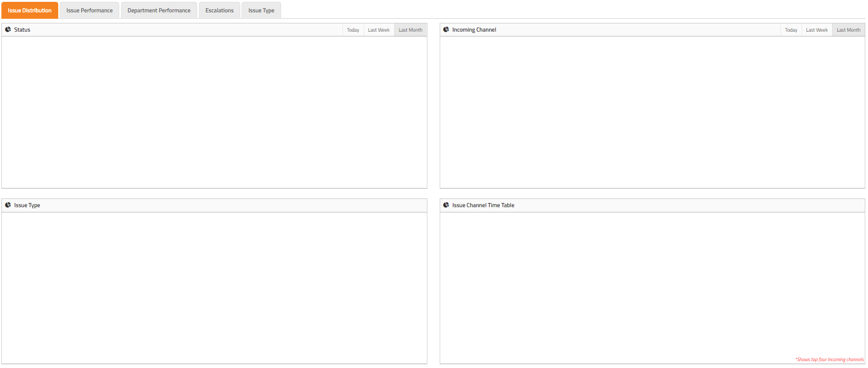Show Today in Status panel
Viewport: 868px width, 368px height.
point(353,30)
